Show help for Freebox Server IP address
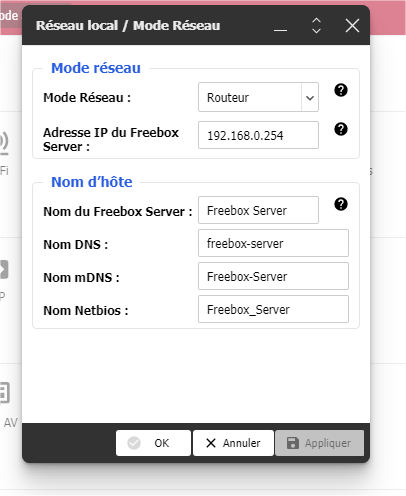Screen dimensions: 406x496 point(341,129)
